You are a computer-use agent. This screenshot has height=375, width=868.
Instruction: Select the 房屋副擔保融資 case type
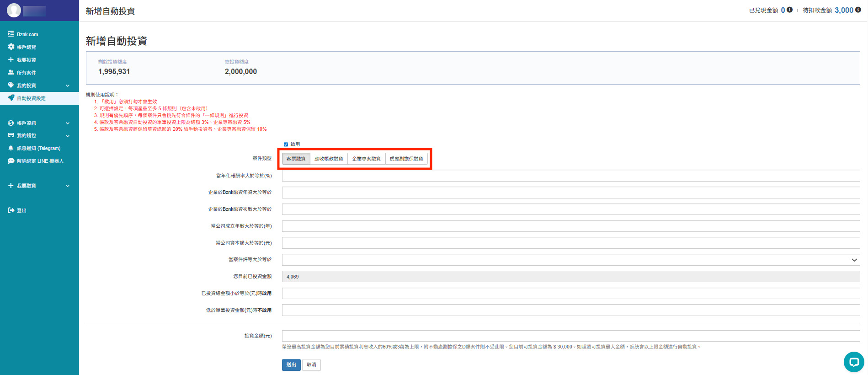[x=406, y=159]
